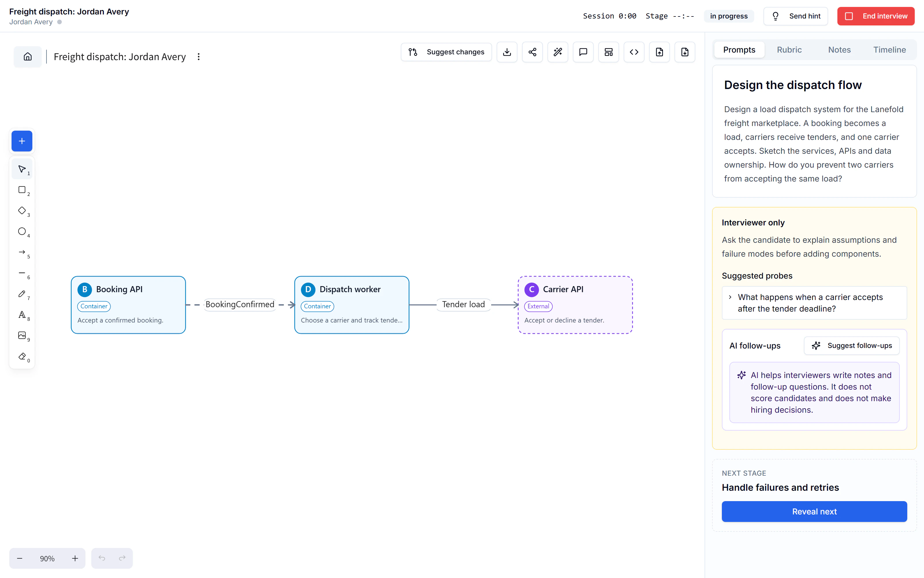
Task: Select the diamond shape tool
Action: pos(22,211)
